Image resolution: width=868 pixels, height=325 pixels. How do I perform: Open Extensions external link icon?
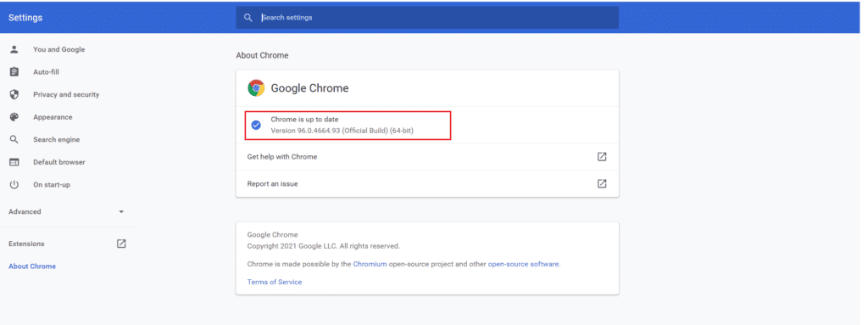click(x=121, y=244)
